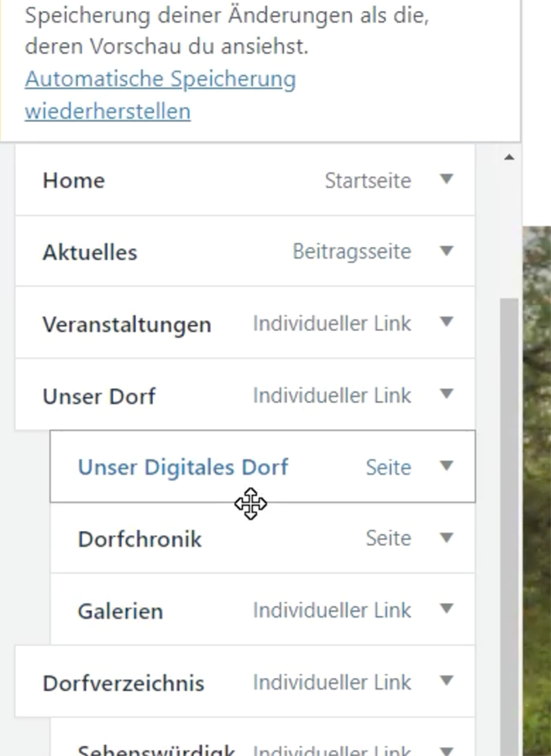Click the Automatische Speicherung wiederherstellen link
This screenshot has height=756, width=551.
coord(160,95)
